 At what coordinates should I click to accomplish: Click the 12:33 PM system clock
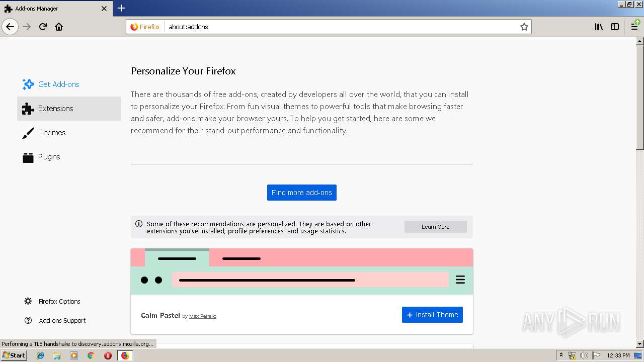click(618, 355)
